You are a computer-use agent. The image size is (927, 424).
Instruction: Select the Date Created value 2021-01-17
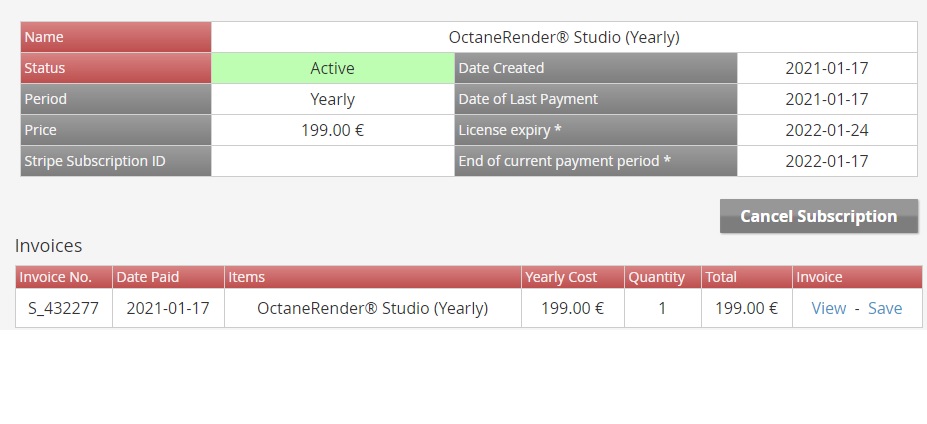pyautogui.click(x=826, y=68)
